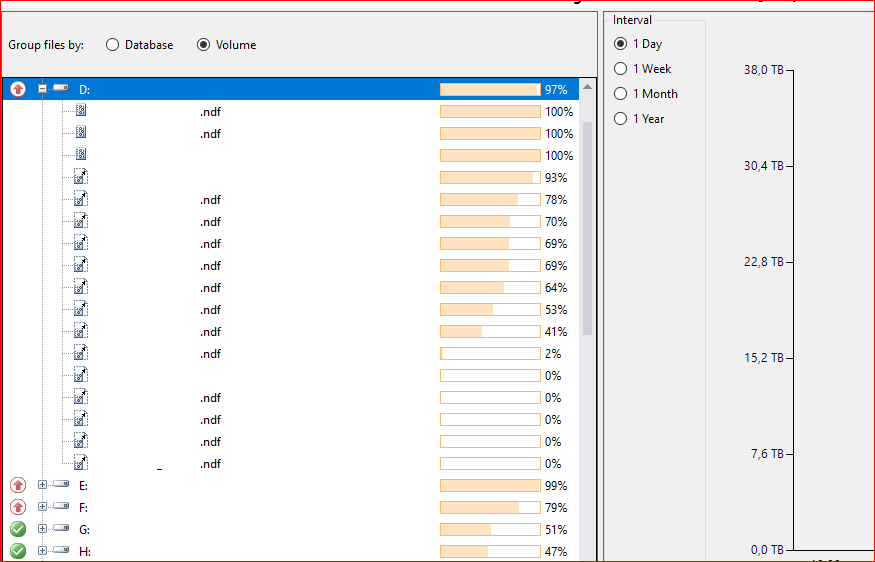Click the file icon on the 78% row

tap(81, 199)
